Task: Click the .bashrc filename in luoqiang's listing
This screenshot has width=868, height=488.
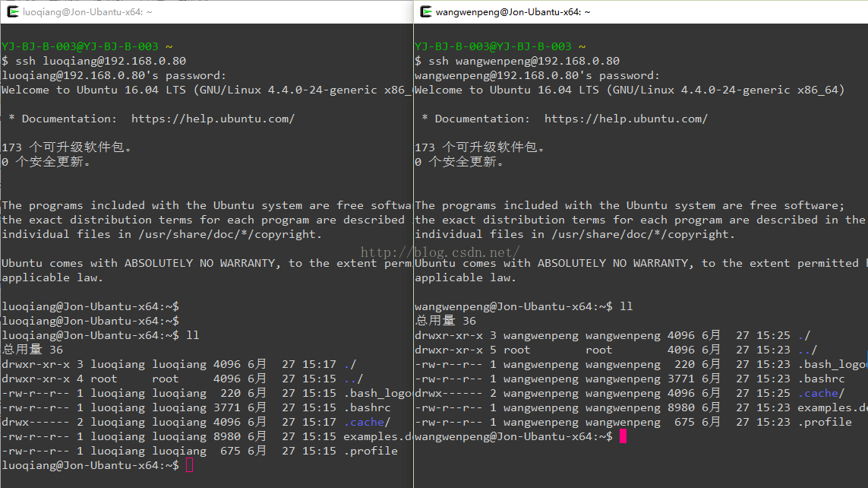Action: point(367,407)
